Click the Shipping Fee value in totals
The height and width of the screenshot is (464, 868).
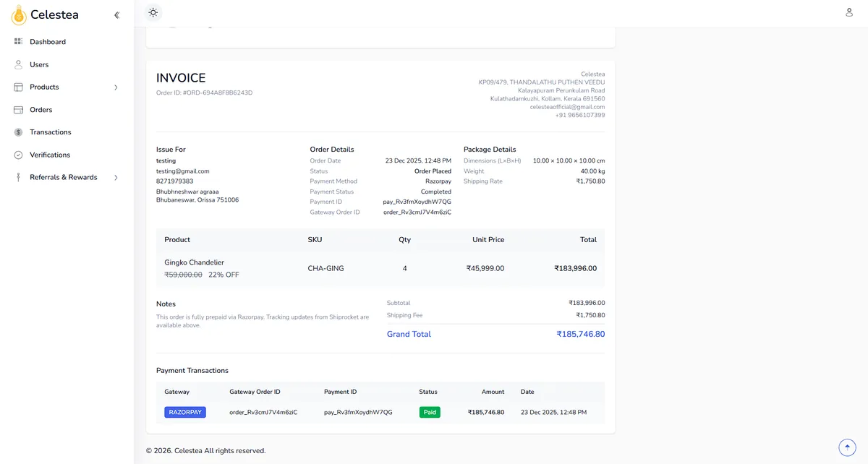pos(590,315)
